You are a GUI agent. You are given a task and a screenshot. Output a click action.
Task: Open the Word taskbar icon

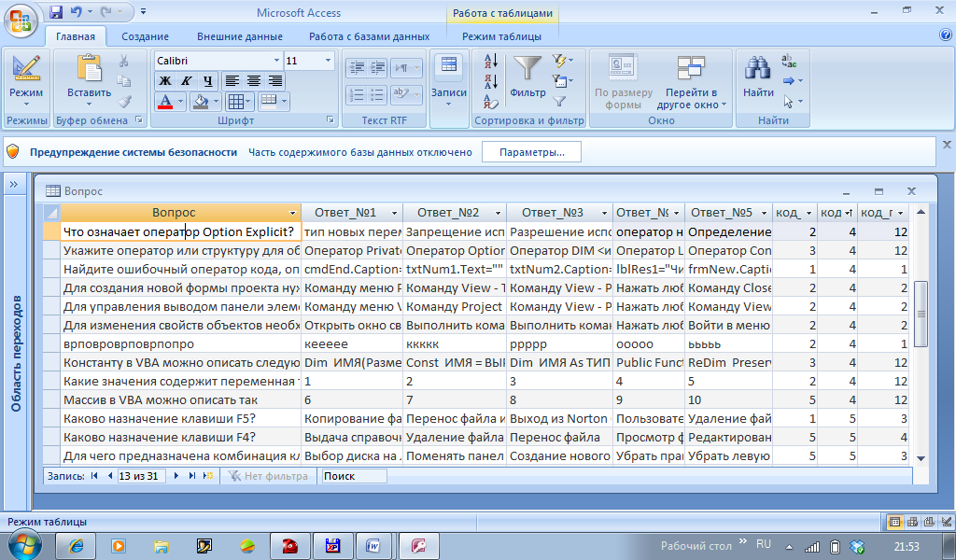coord(373,546)
